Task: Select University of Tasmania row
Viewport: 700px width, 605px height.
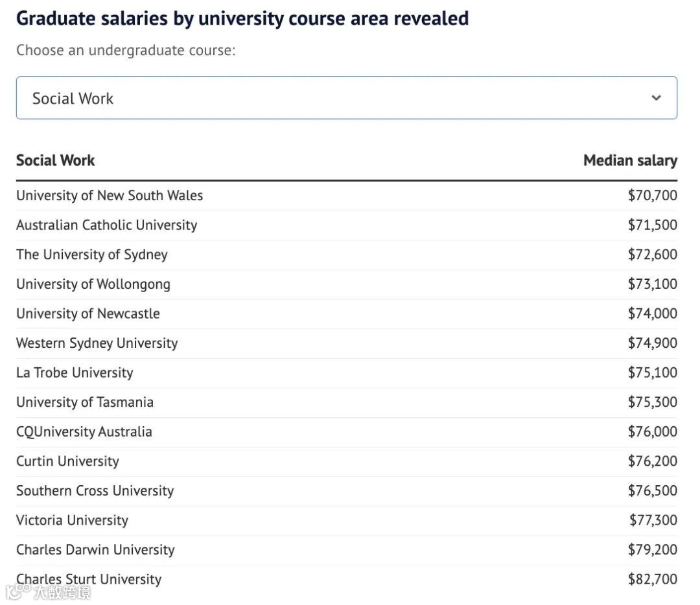Action: [85, 402]
